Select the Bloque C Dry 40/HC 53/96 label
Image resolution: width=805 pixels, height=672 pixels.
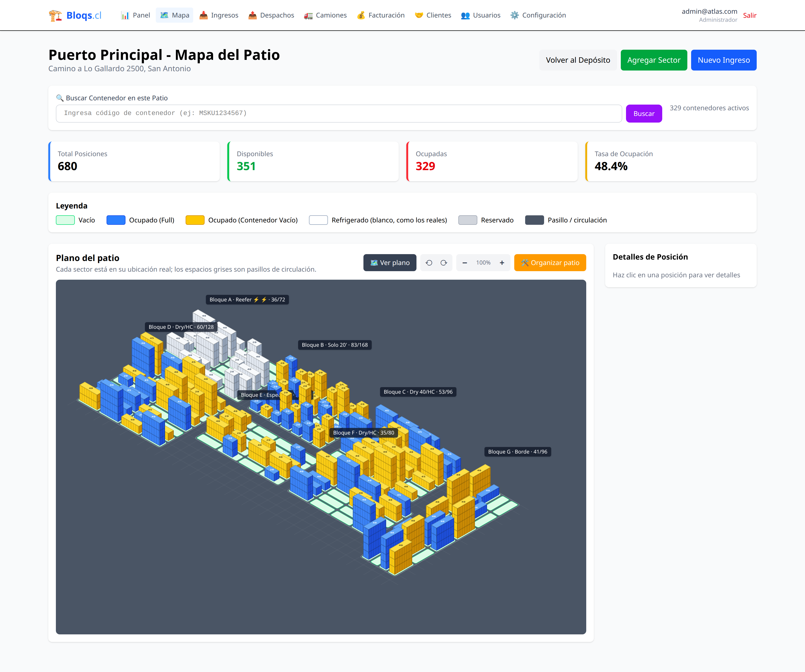(418, 392)
